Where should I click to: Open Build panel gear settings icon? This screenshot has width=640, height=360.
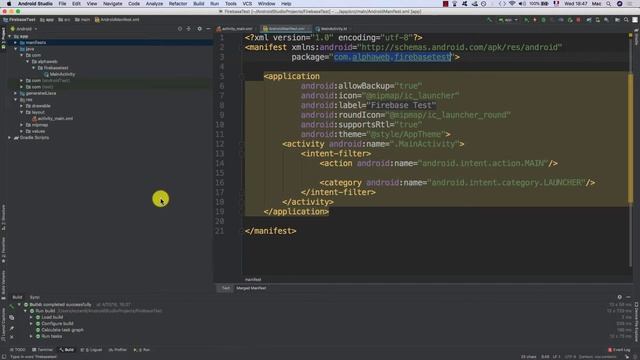(x=620, y=297)
